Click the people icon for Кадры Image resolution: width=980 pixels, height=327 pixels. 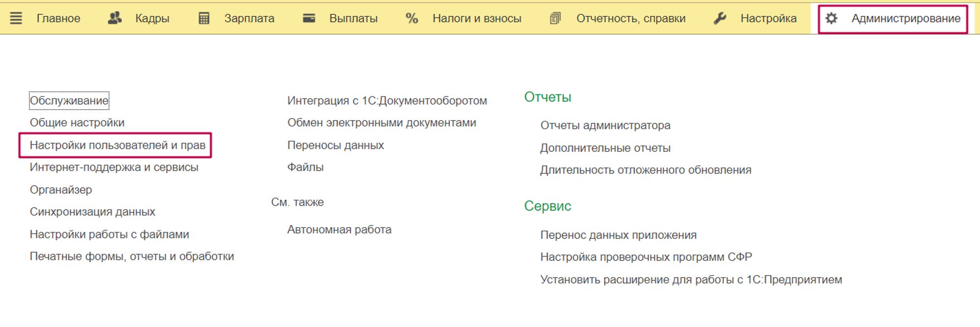click(115, 19)
